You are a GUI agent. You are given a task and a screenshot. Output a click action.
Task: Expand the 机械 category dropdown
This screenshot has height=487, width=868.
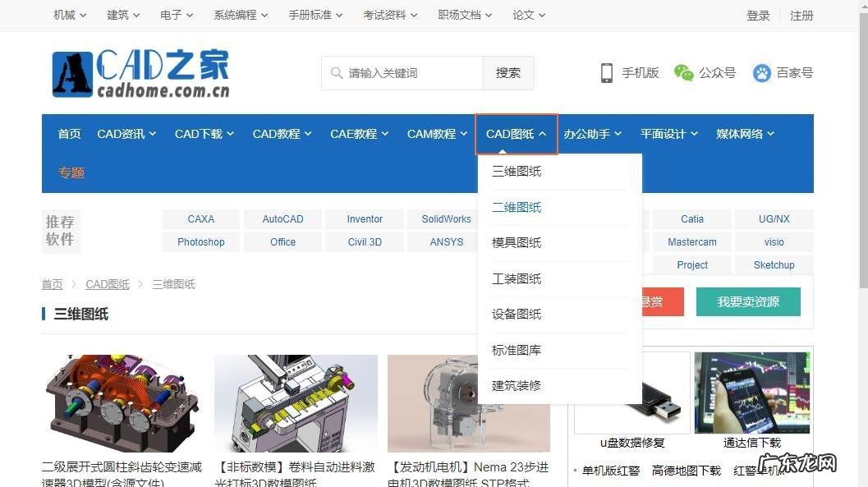click(x=68, y=14)
